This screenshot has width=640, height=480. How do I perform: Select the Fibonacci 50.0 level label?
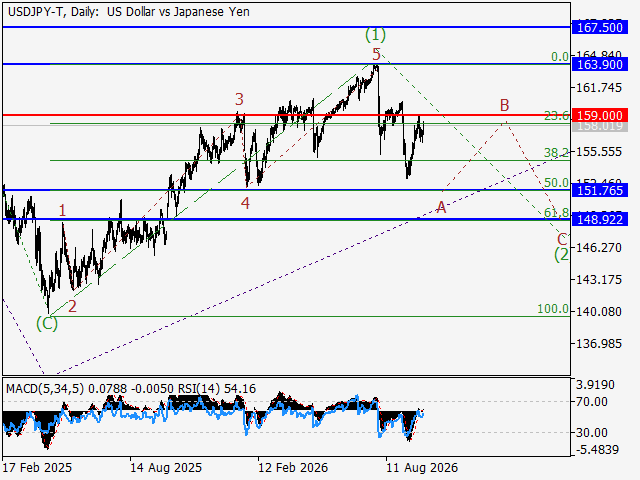(x=557, y=183)
